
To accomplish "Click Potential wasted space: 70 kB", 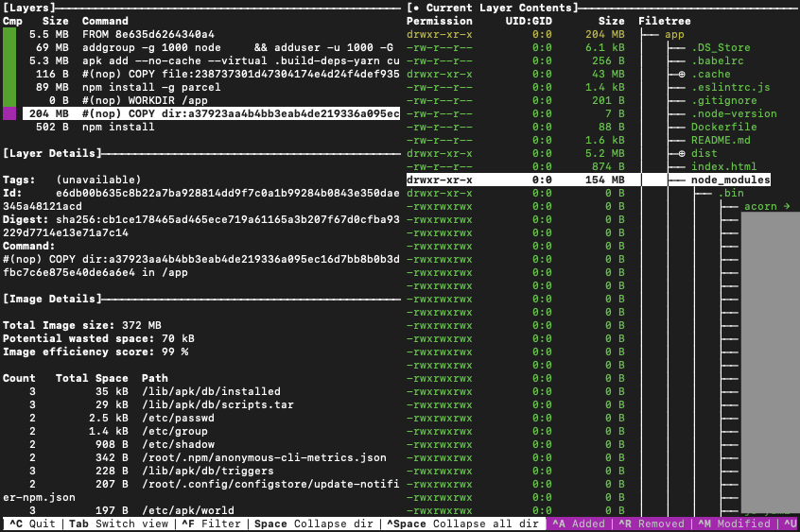I will pos(98,338).
